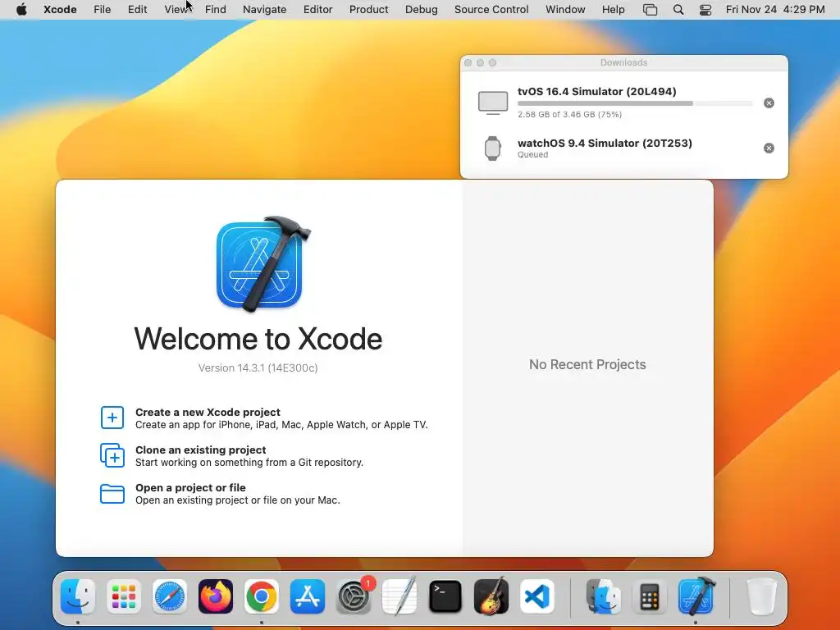Open Finder from the Dock
Screen dimensions: 840x630
pos(78,596)
